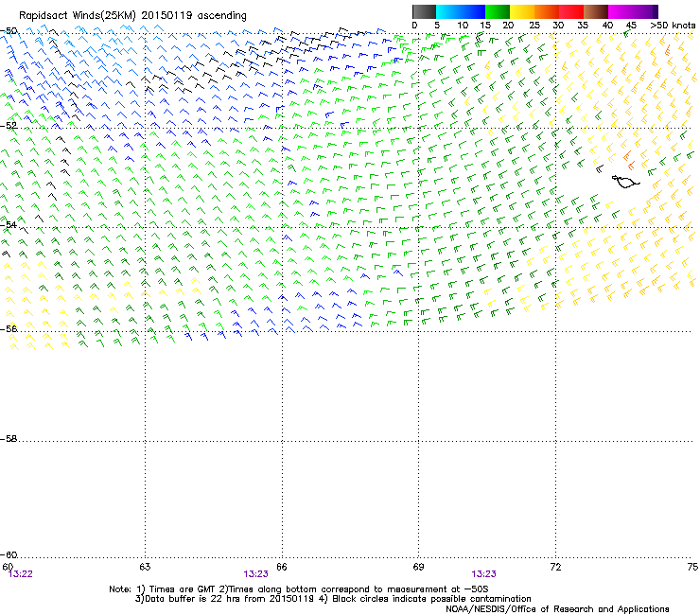Click the red 30-35 knots color swatch
The height and width of the screenshot is (615, 700).
[x=571, y=11]
